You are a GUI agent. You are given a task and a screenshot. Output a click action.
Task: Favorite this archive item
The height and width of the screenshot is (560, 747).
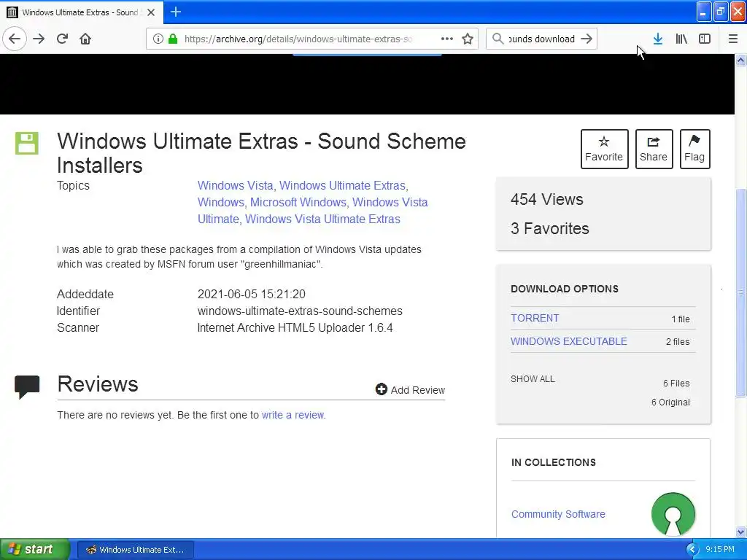[604, 149]
